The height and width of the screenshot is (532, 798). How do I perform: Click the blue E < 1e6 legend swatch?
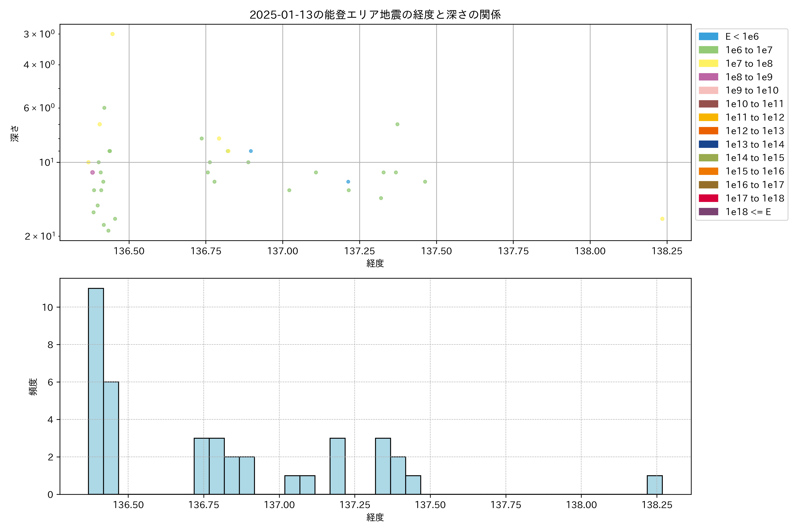pos(708,36)
